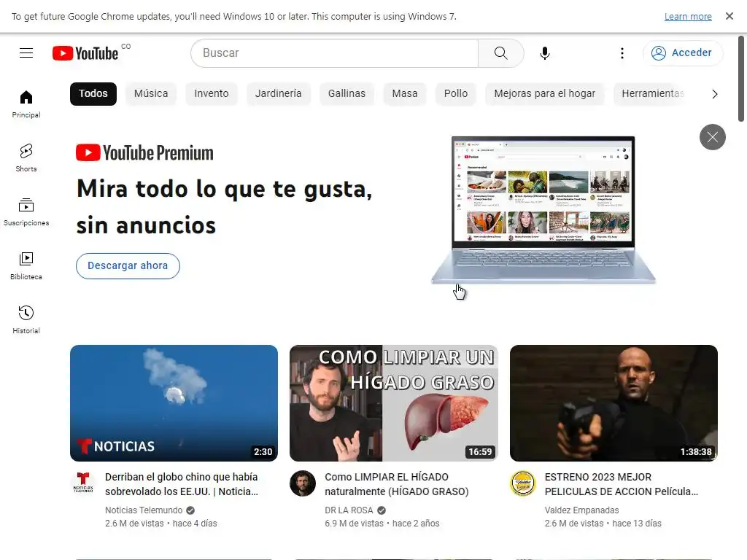Open Suscripciones in the sidebar
Screen dimensions: 747x560
pyautogui.click(x=26, y=212)
